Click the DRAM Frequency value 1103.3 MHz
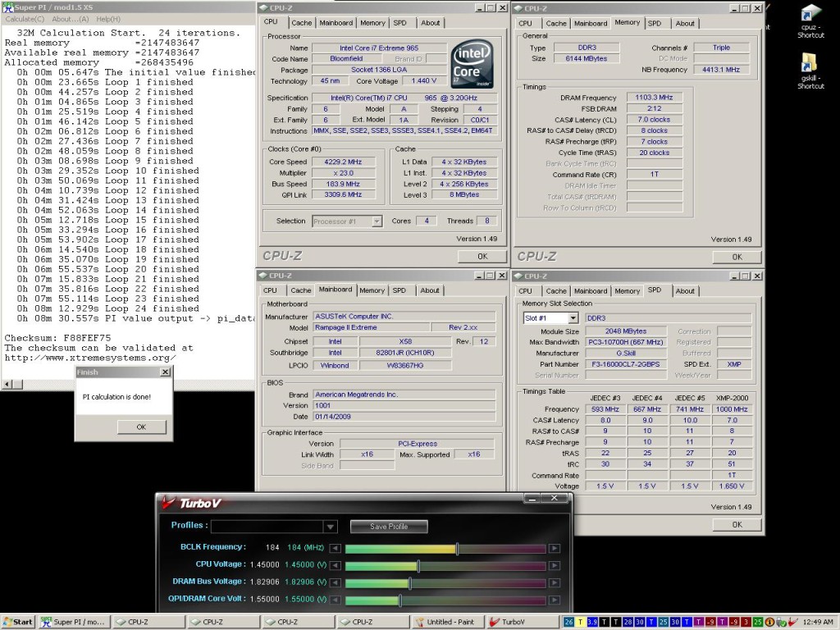The image size is (840, 630). 654,98
